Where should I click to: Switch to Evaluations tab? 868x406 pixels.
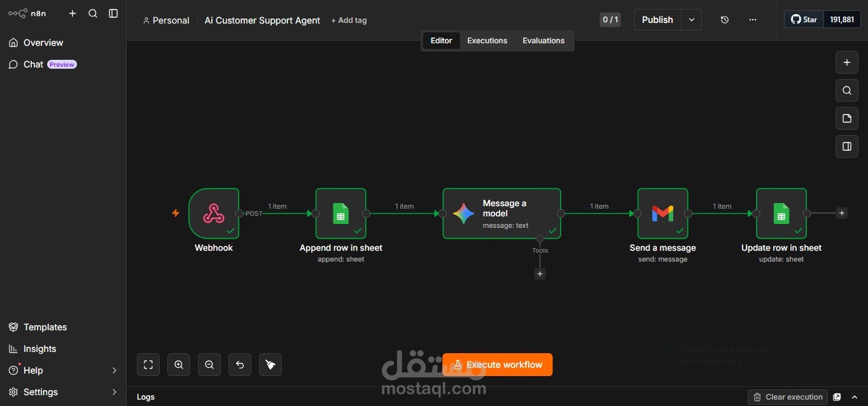(x=543, y=41)
